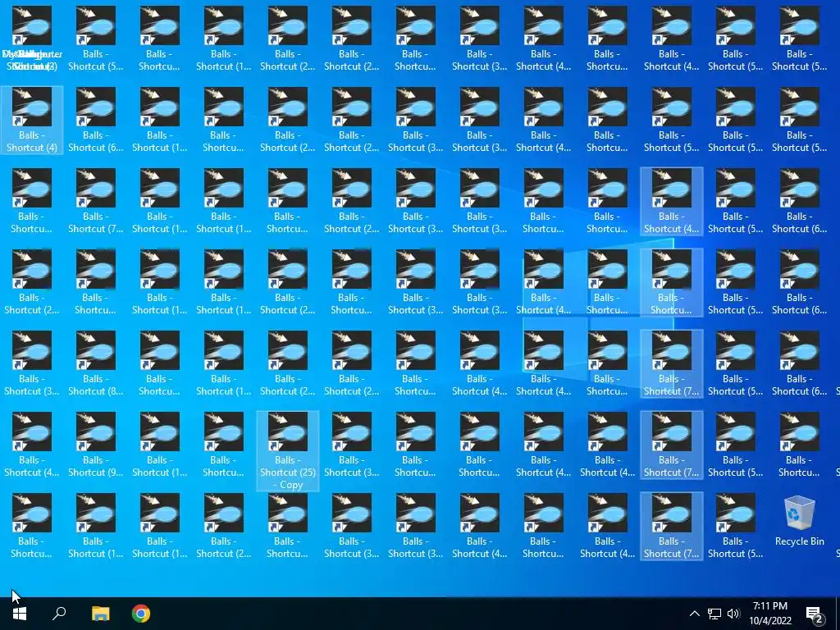This screenshot has height=630, width=840.
Task: Open the Recycle Bin desktop icon
Action: coord(799,521)
